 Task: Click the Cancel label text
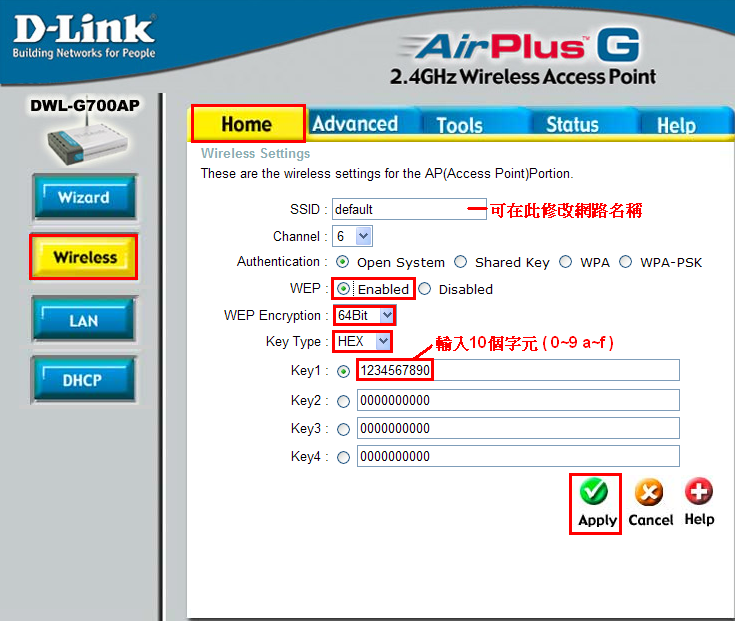click(651, 520)
